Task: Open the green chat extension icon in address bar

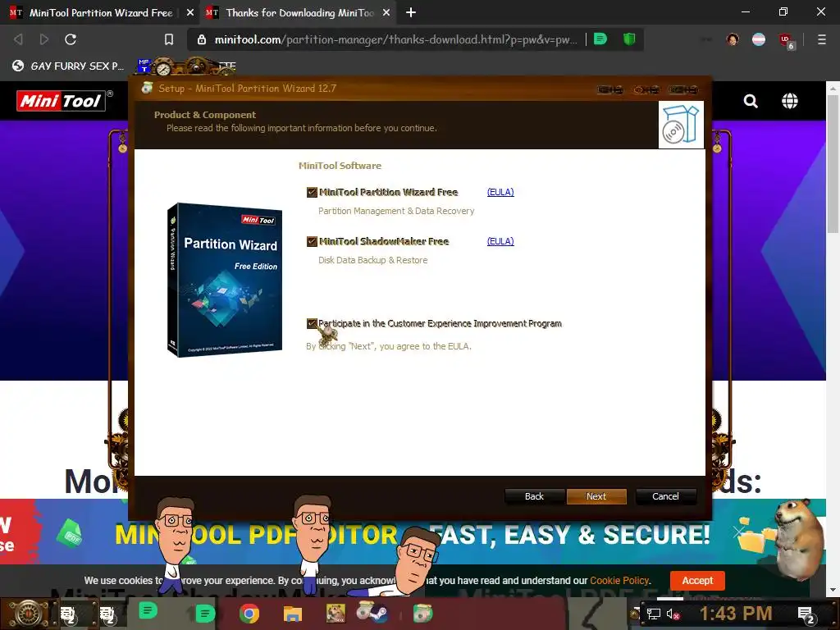Action: coord(600,39)
